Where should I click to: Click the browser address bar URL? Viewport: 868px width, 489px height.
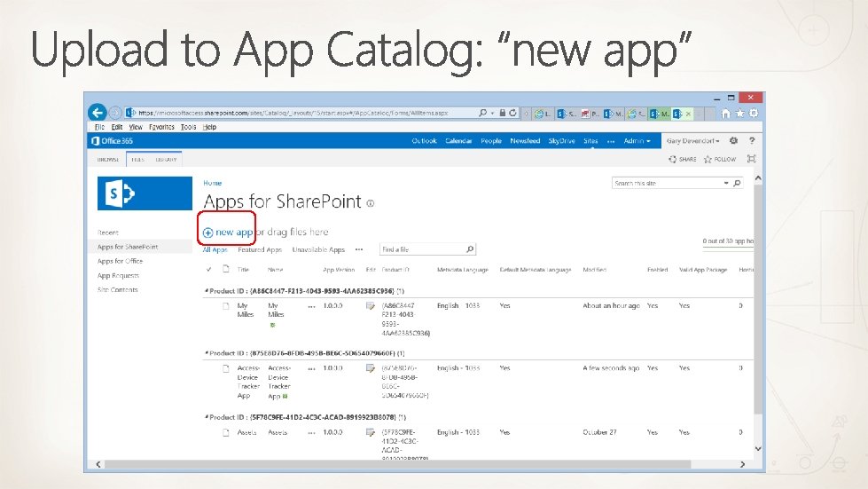[293, 113]
